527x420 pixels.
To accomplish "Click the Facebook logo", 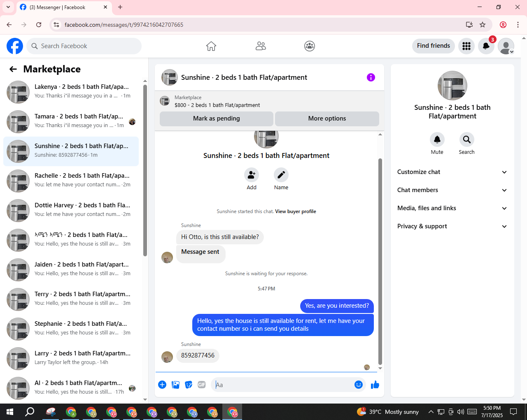I will click(x=15, y=46).
